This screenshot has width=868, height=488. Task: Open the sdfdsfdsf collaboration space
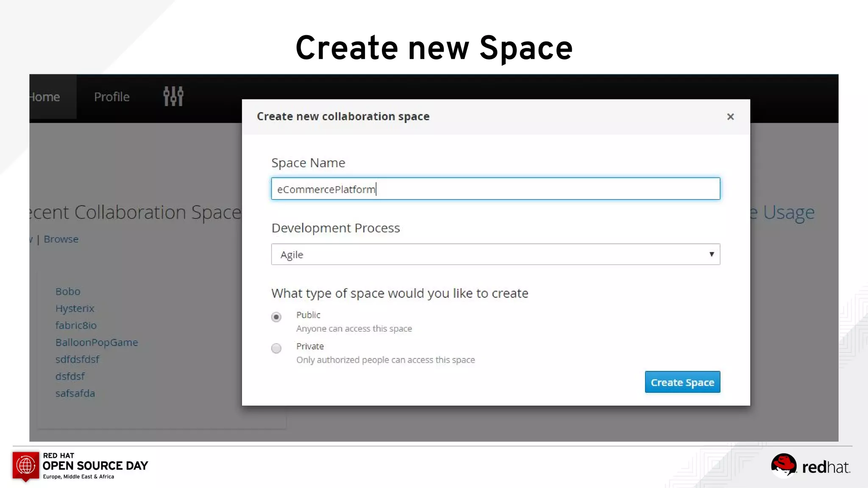(78, 359)
